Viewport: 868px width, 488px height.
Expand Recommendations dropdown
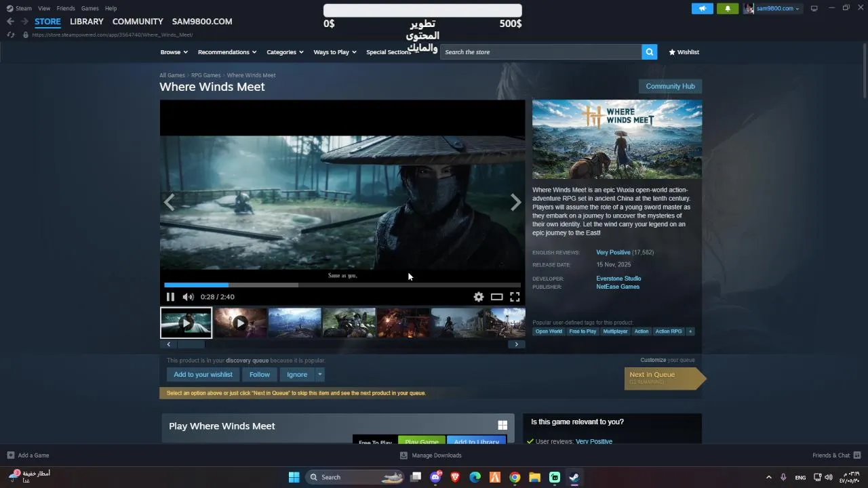pyautogui.click(x=227, y=52)
